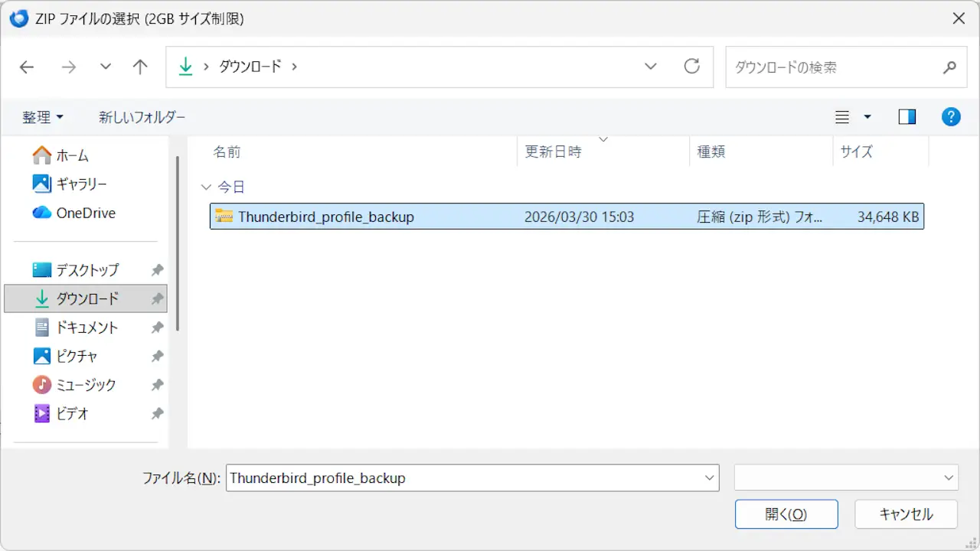Open the help question mark icon
This screenshot has width=980, height=551.
click(950, 117)
